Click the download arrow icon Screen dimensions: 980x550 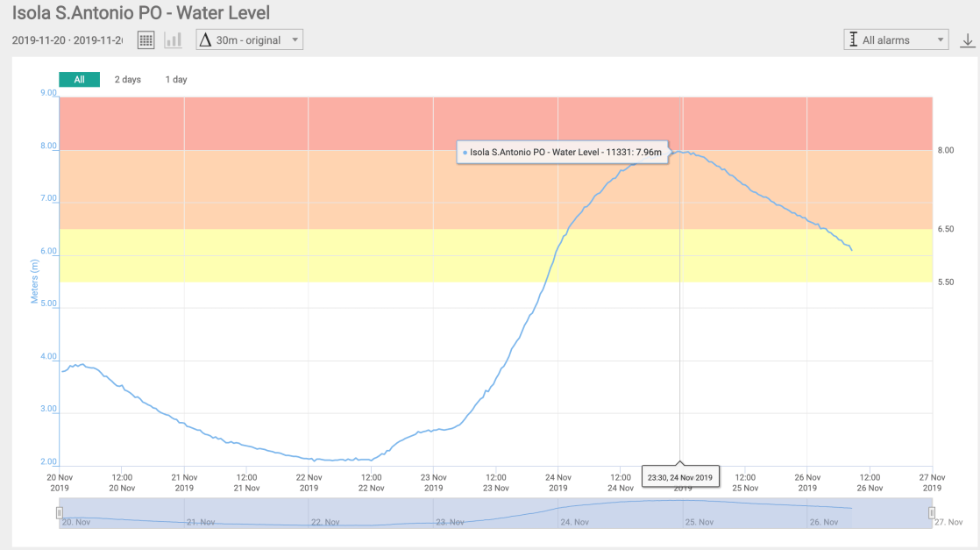[968, 40]
